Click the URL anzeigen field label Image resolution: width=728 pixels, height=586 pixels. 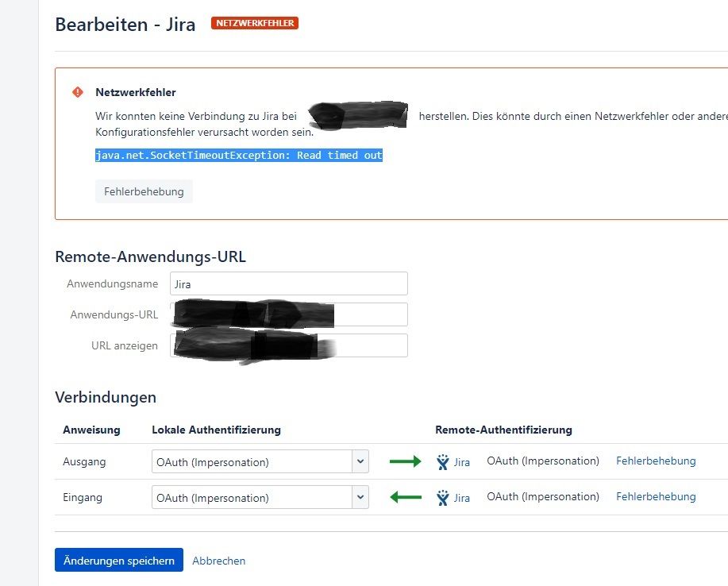pos(125,345)
